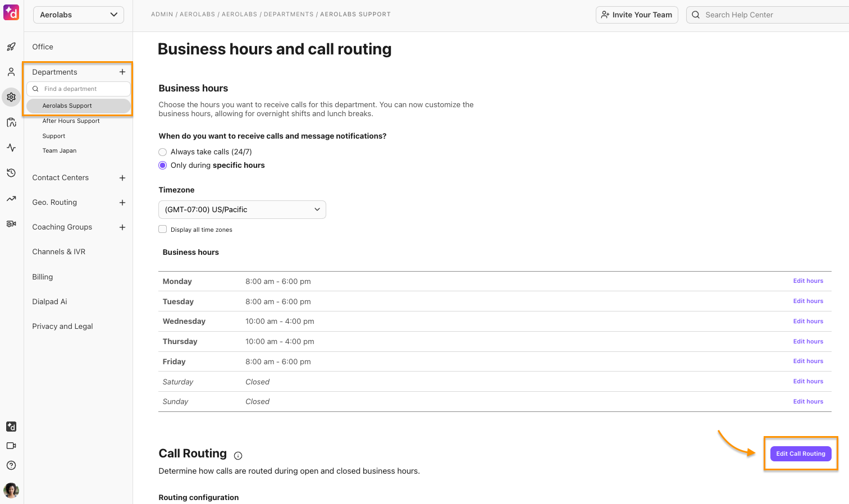Click the user profile avatar
The image size is (849, 504).
[11, 490]
